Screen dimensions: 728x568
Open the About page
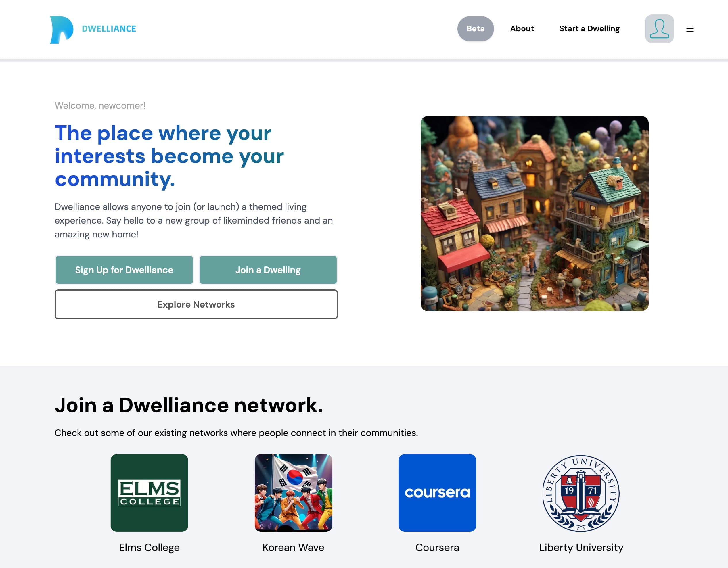[522, 29]
